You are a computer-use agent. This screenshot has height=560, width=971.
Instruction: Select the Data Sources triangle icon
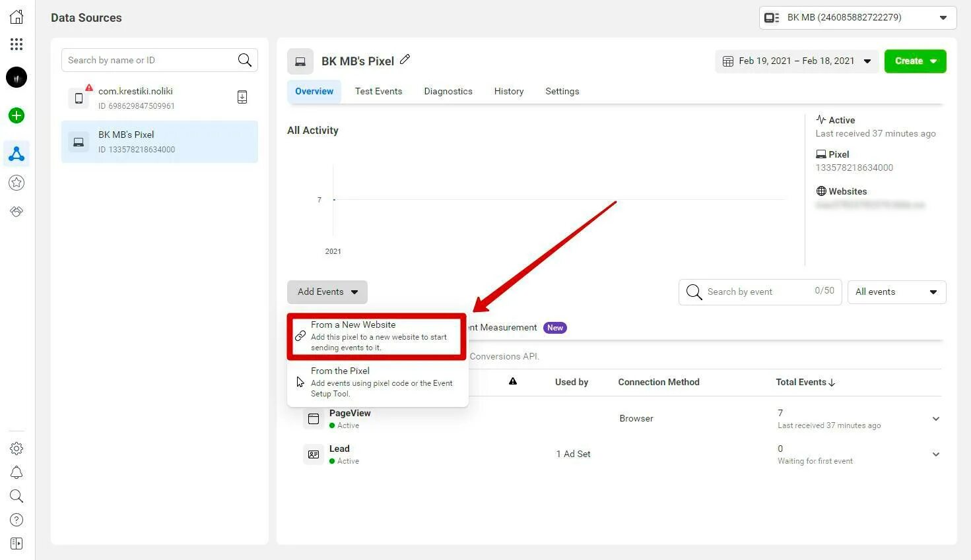click(17, 154)
